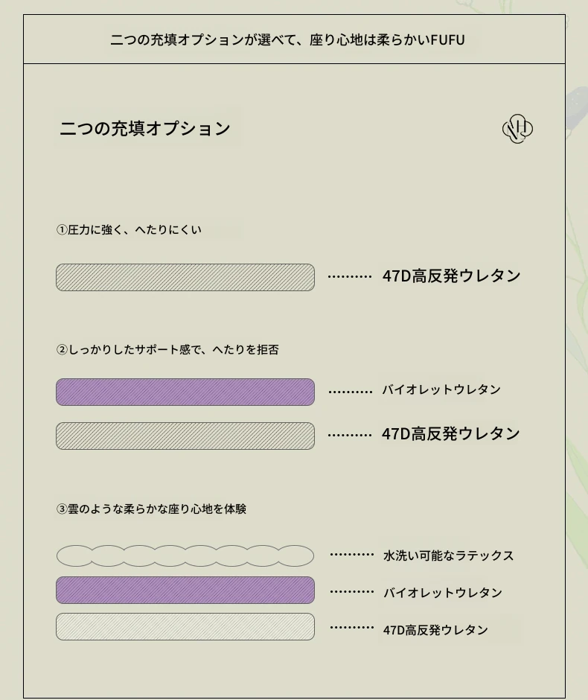Click the bold 47D高反発ウレタン label in option ②

[x=451, y=433]
